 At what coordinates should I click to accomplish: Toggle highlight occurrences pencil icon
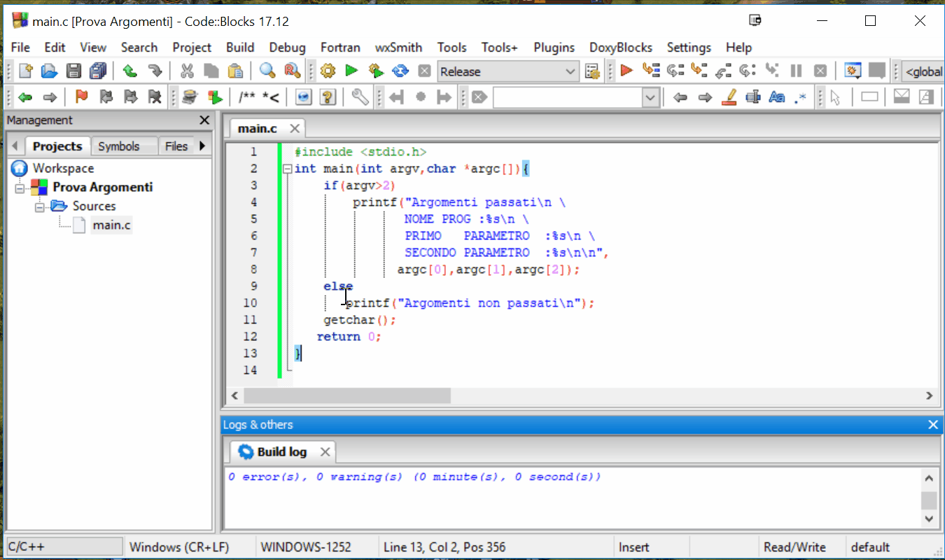pos(729,97)
